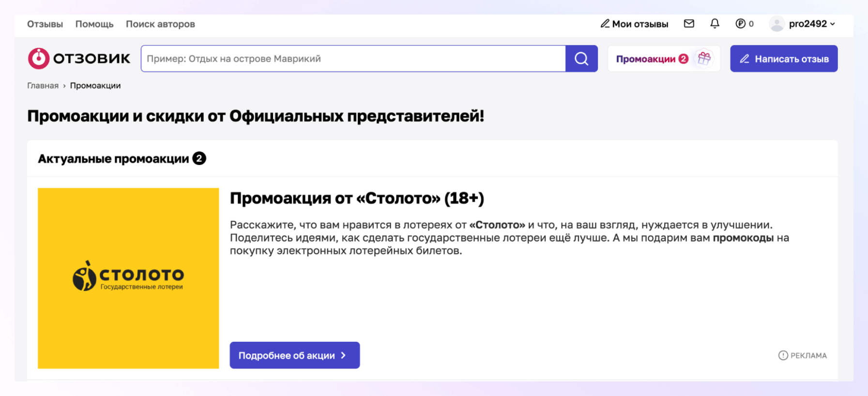Screen dimensions: 868x396
Task: Open the Промоакция от «Столото» heading
Action: click(357, 198)
